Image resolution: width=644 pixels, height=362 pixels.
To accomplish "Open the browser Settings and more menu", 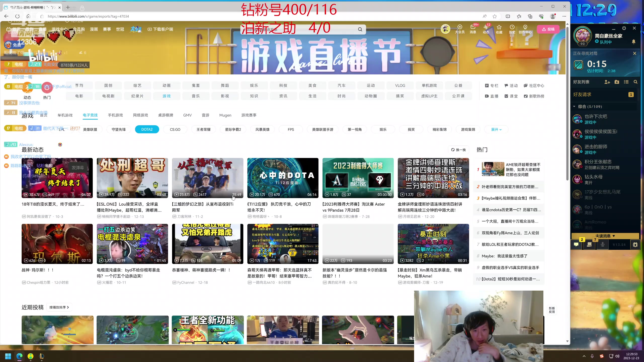I will pos(564,16).
